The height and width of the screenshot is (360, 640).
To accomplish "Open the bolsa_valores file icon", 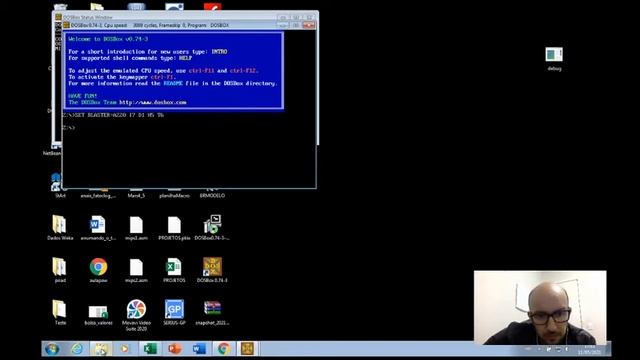I will [x=98, y=312].
